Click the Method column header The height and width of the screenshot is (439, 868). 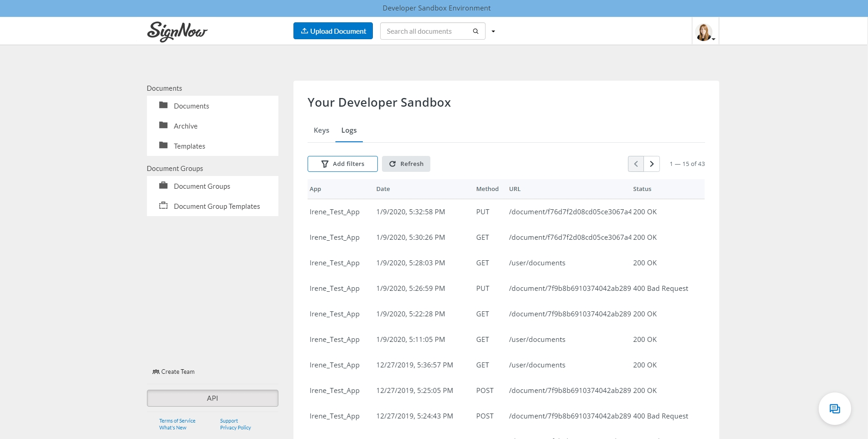pyautogui.click(x=487, y=189)
